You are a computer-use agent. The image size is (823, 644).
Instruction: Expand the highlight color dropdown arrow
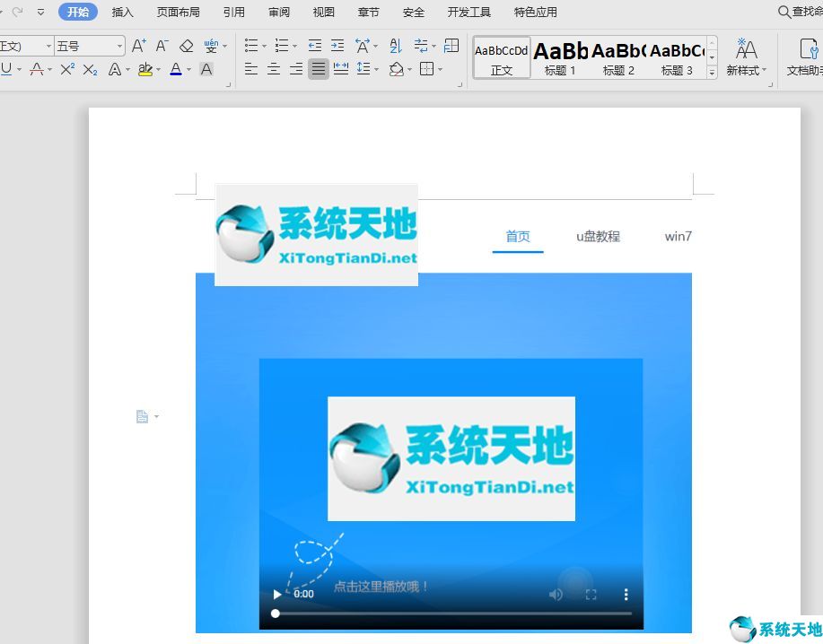coord(158,70)
